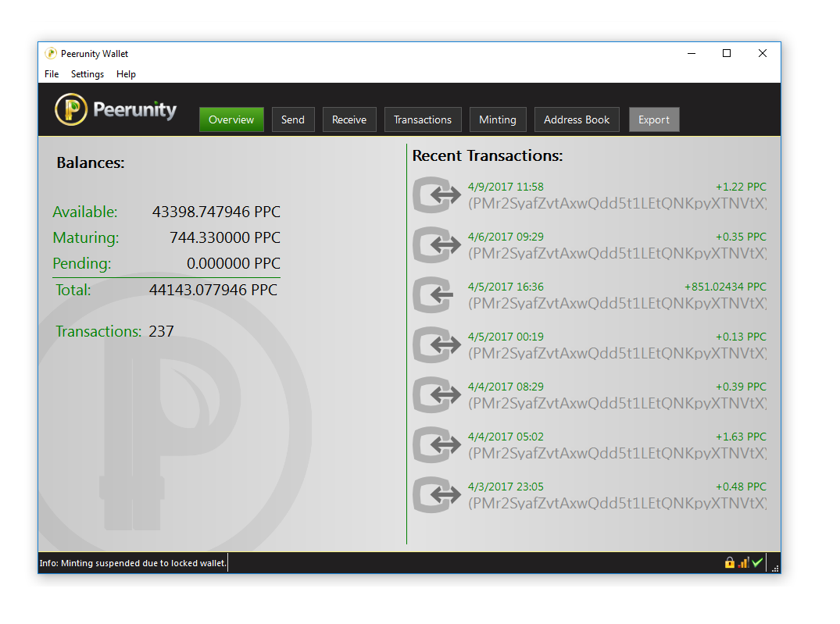The height and width of the screenshot is (624, 840).
Task: Open the Address Book
Action: (577, 119)
